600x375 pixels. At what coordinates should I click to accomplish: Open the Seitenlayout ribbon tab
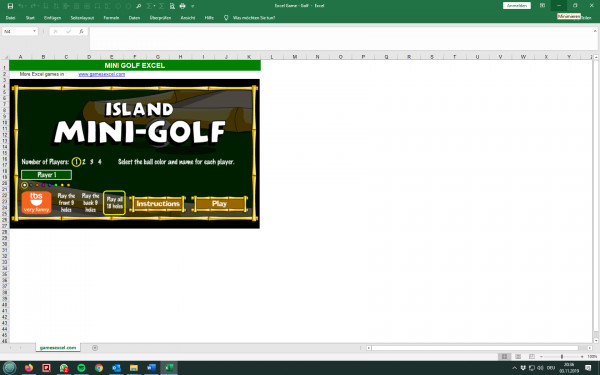pos(82,18)
